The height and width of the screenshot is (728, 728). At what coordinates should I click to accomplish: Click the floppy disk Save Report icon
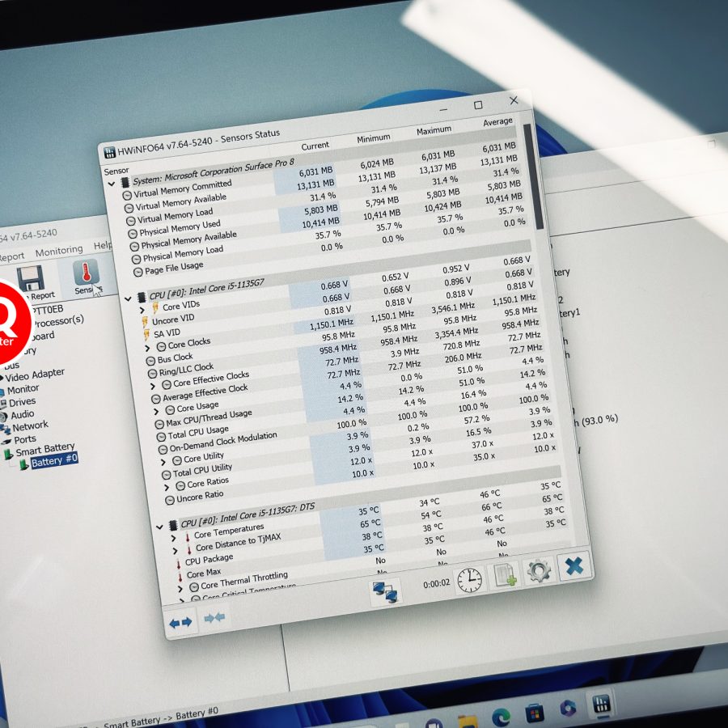click(31, 278)
